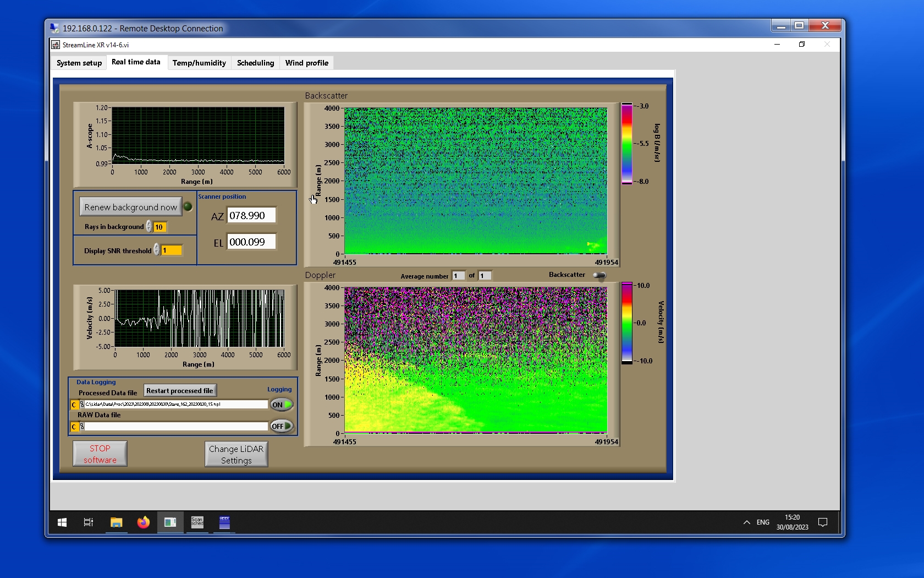Click the Rays in background stepper arrows
The image size is (924, 578).
click(x=149, y=227)
